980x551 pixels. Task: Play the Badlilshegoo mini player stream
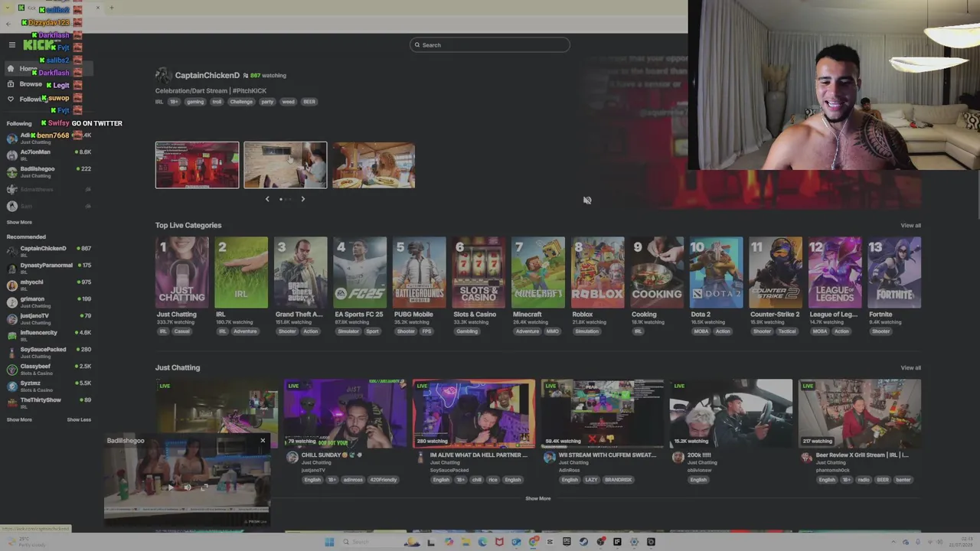coord(171,487)
